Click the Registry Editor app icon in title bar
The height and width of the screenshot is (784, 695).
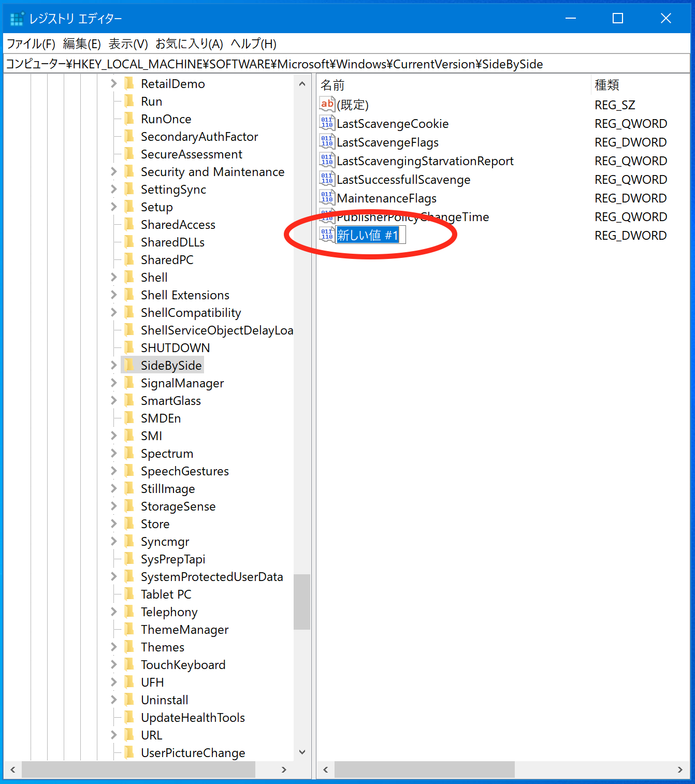click(17, 19)
